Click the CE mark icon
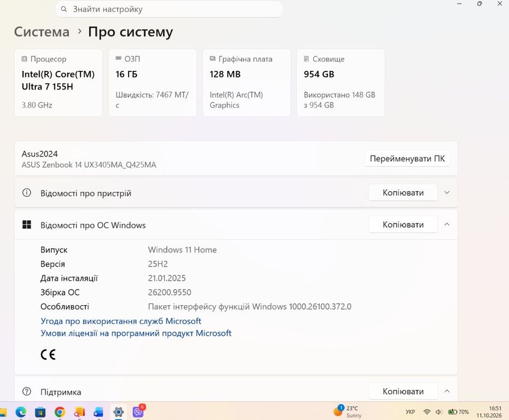 pos(48,355)
